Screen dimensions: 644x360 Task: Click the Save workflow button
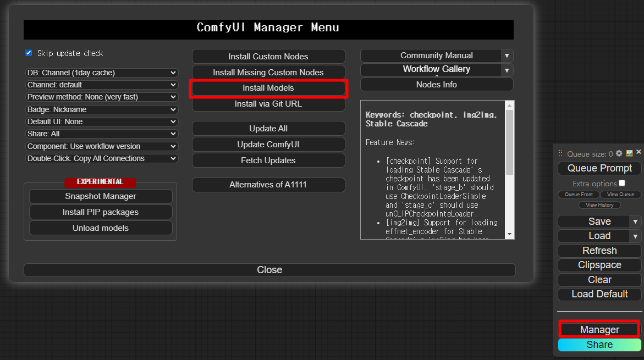[x=593, y=221]
